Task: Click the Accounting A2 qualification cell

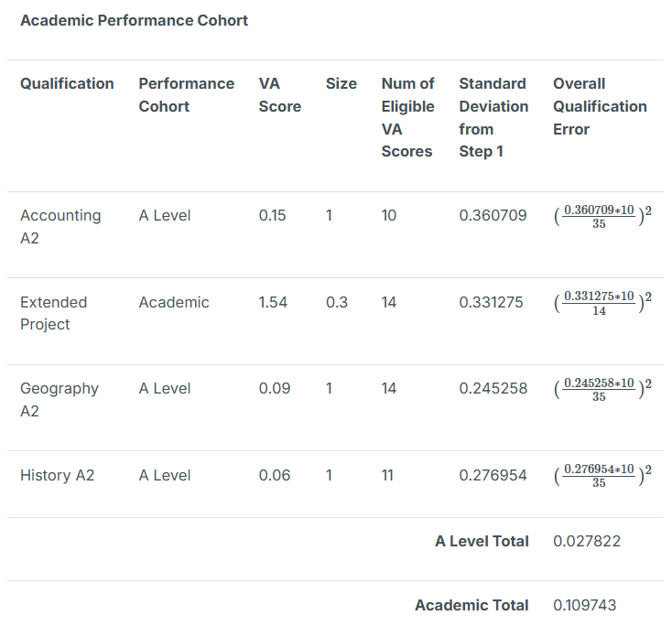Action: [60, 227]
